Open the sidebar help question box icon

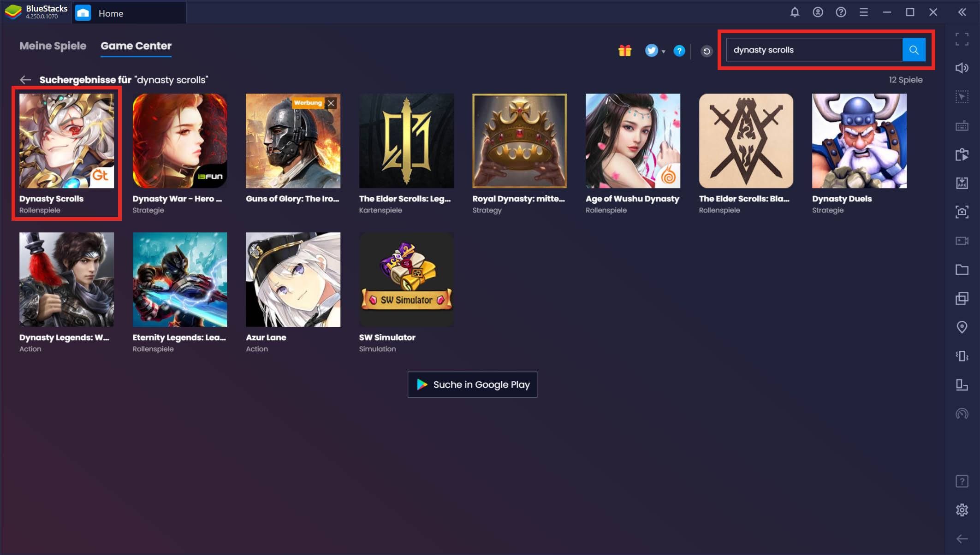[x=962, y=481]
